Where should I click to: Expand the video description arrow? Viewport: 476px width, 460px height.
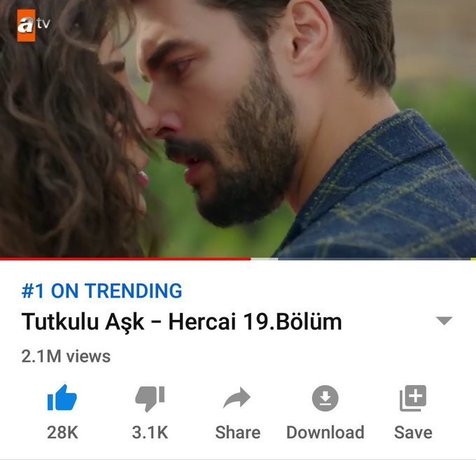[444, 321]
